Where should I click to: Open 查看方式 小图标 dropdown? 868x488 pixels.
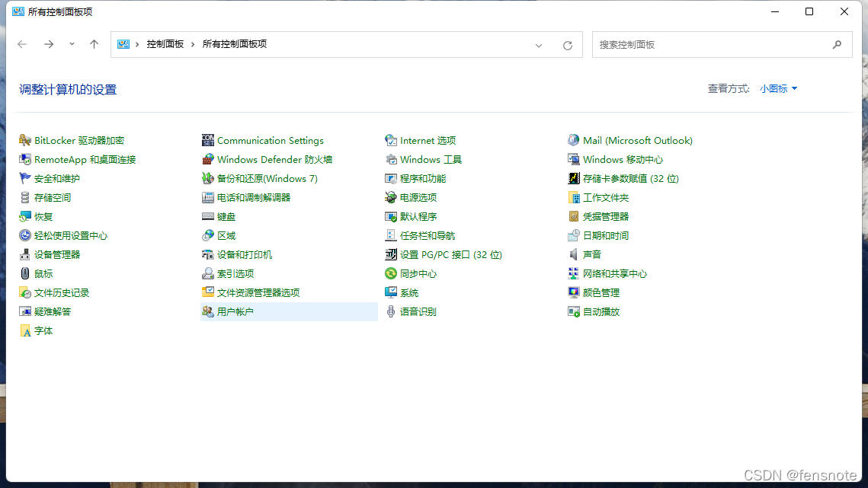coord(778,88)
